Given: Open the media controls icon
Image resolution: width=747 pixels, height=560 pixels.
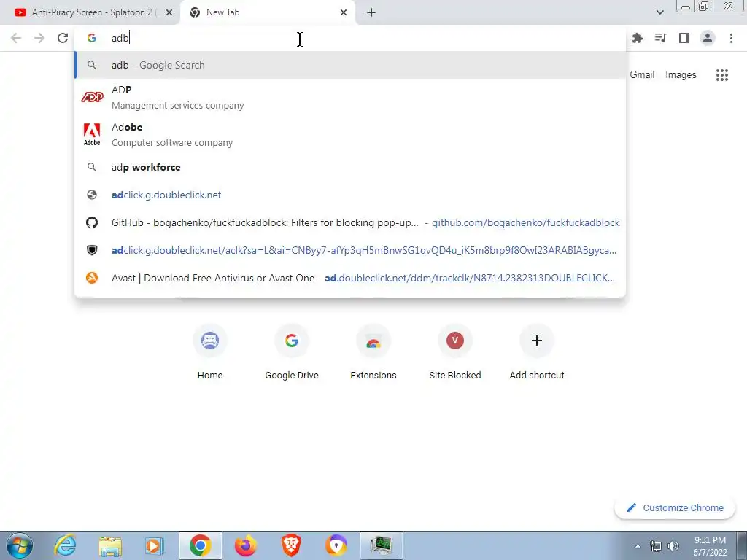Looking at the screenshot, I should pyautogui.click(x=661, y=38).
